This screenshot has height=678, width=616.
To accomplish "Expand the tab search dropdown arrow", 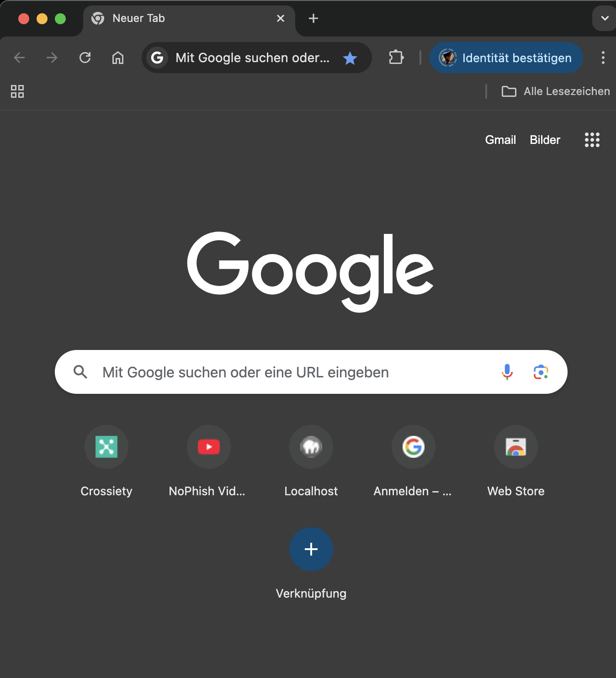I will [605, 18].
